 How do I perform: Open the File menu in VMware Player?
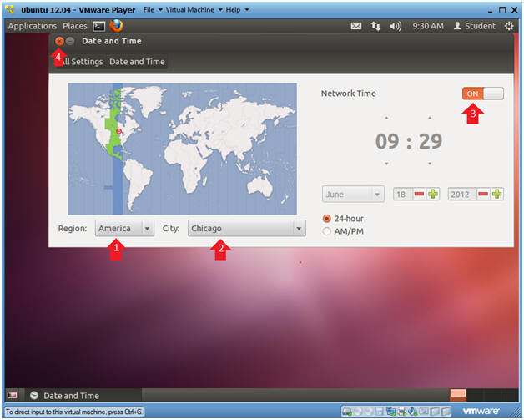coord(153,10)
